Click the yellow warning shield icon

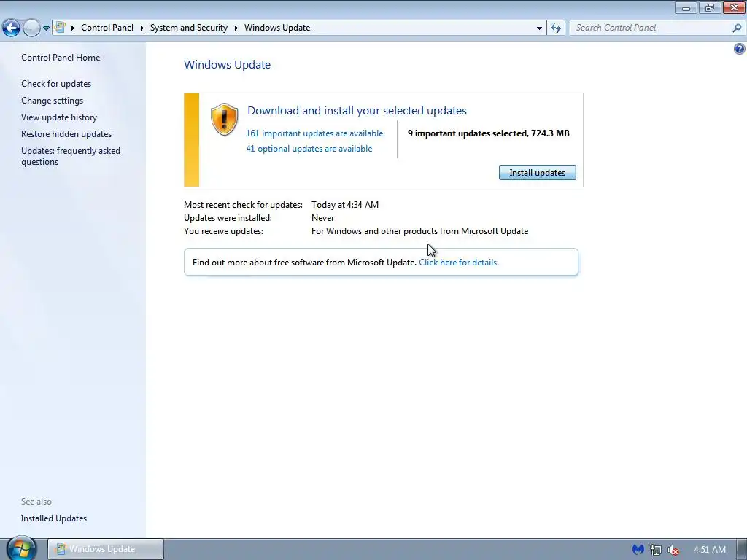pos(224,119)
